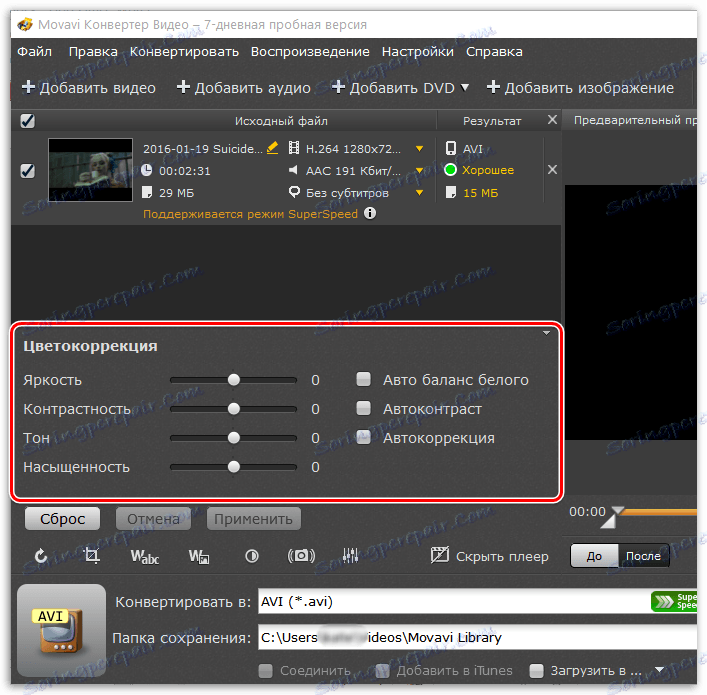The width and height of the screenshot is (707, 695).
Task: Enable Автоконтраст checkbox
Action: [x=363, y=408]
